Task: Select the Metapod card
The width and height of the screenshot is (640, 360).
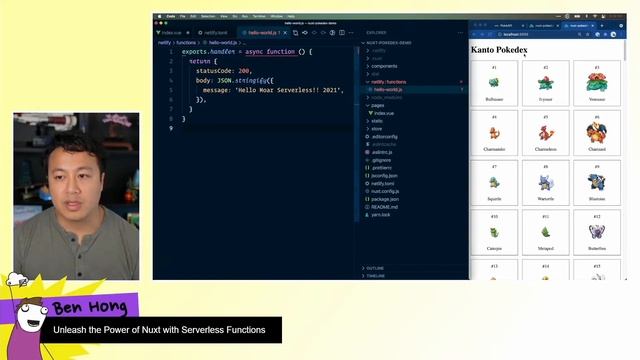Action: coord(545,233)
